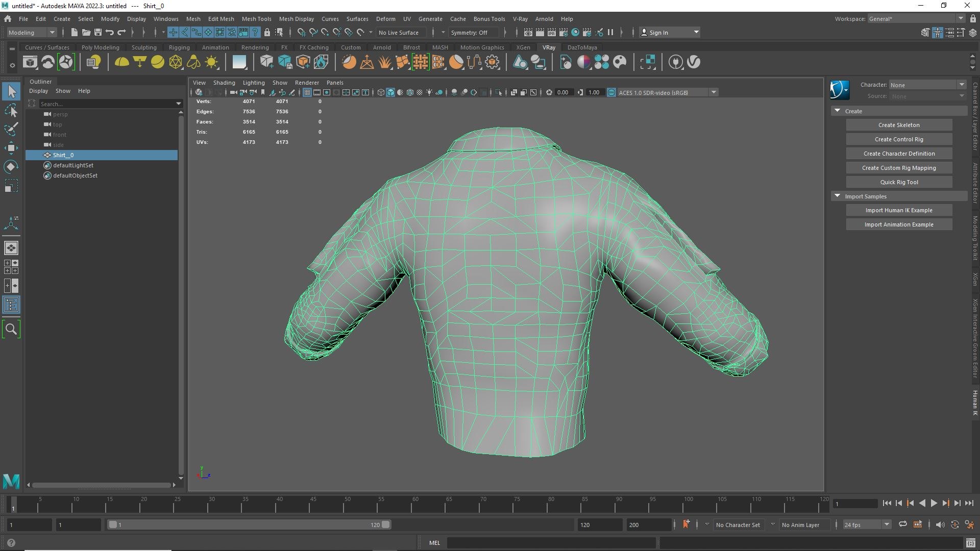Choose the Paint selection tool

[x=11, y=129]
